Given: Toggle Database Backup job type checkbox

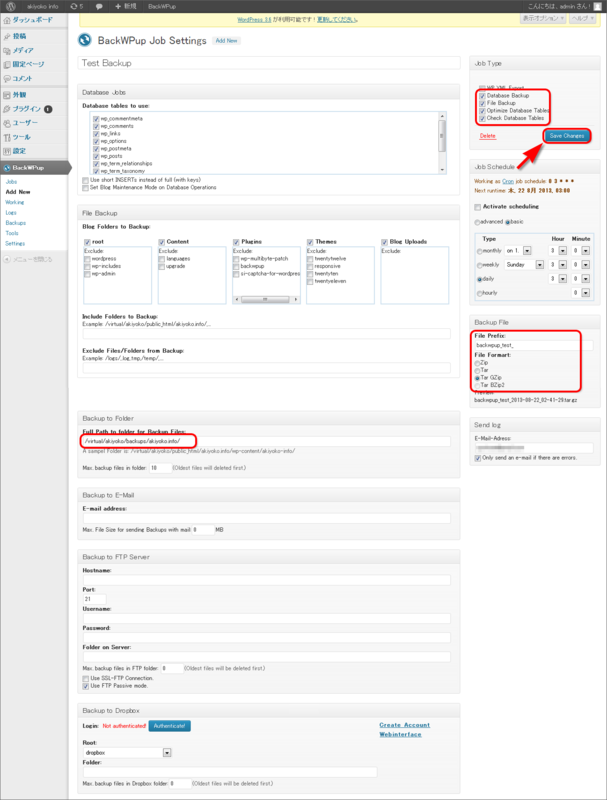Looking at the screenshot, I should tap(483, 96).
